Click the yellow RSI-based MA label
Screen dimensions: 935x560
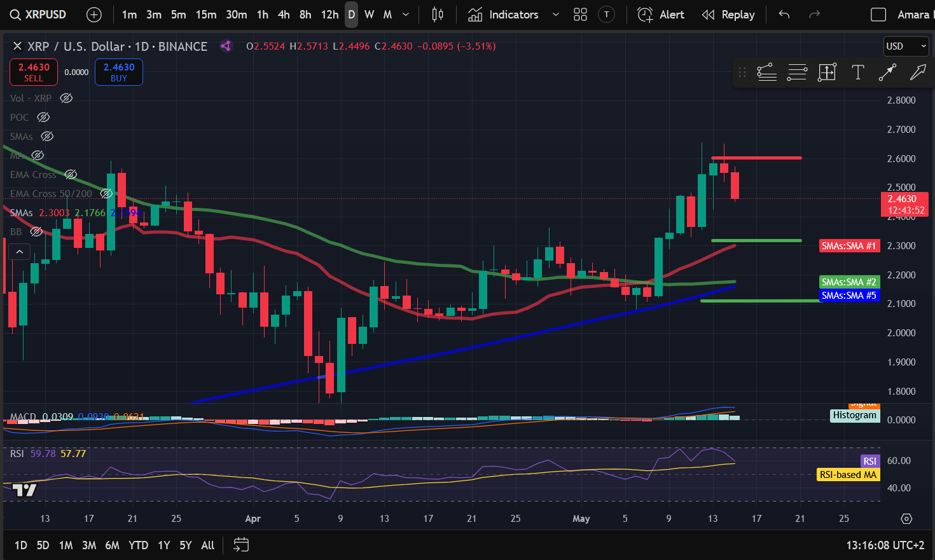[848, 475]
